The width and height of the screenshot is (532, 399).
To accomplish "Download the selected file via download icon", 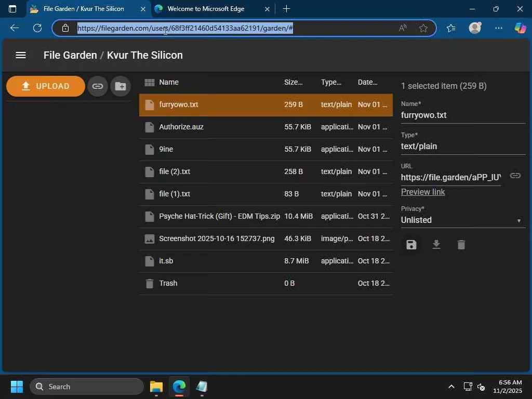I will click(x=436, y=245).
